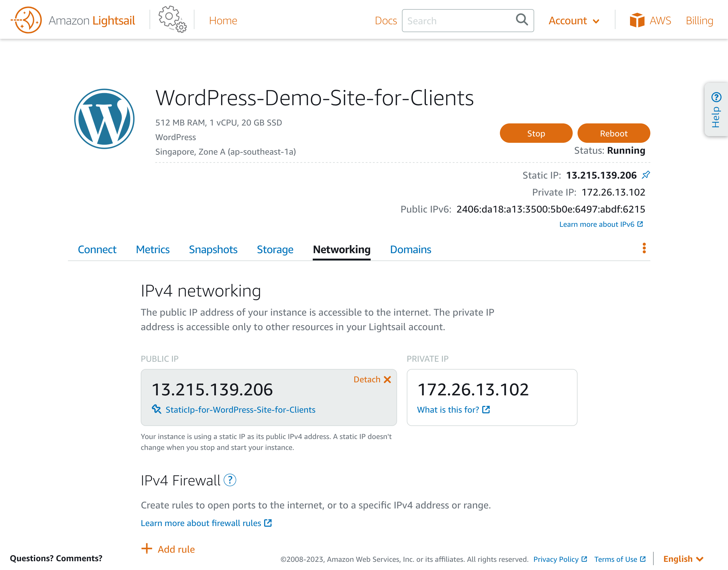Click the Amazon Lightsail logo icon

(x=26, y=20)
